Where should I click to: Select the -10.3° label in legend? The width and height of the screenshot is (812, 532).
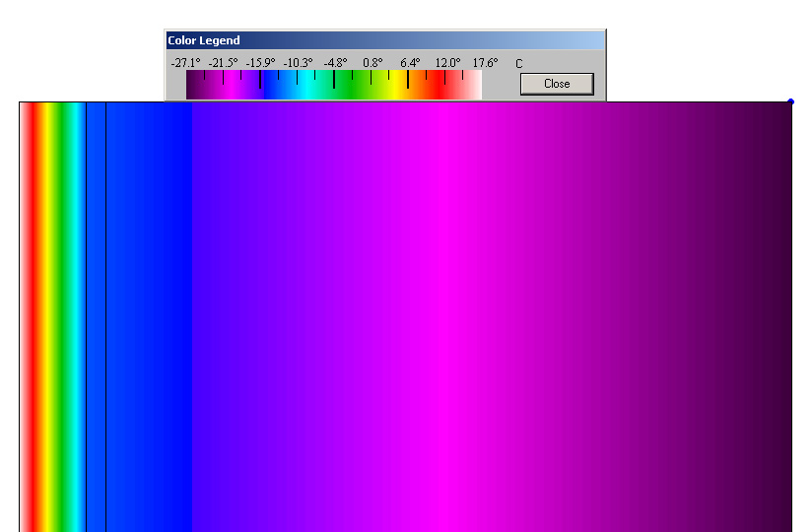tap(298, 63)
